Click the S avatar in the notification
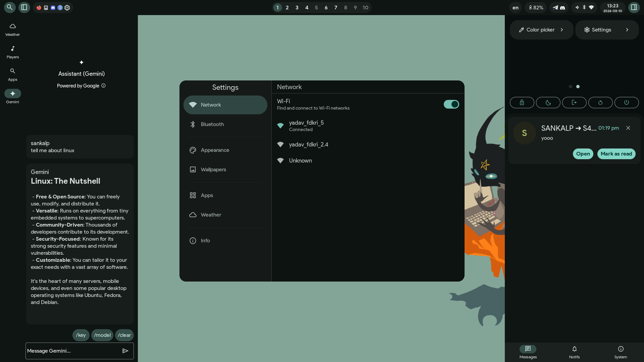Viewport: 644px width, 362px height. [524, 133]
